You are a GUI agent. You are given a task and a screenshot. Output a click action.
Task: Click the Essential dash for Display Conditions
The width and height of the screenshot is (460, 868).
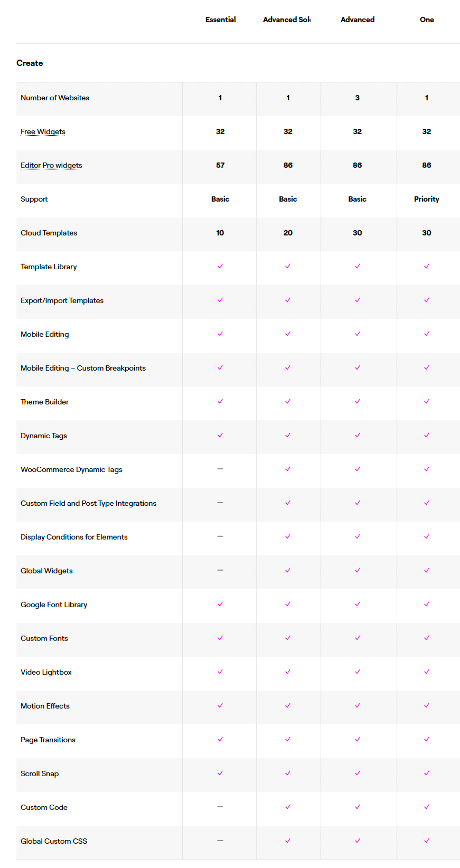pyautogui.click(x=220, y=537)
